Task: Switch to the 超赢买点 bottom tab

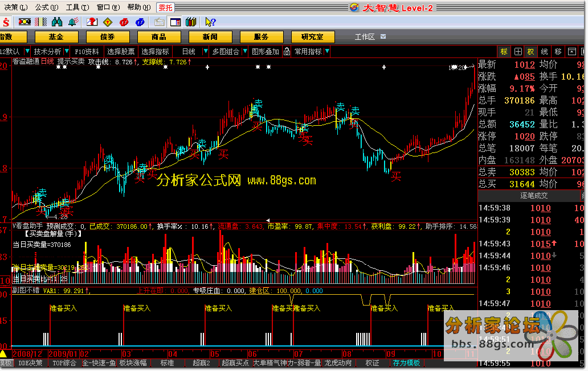Action: [x=235, y=363]
